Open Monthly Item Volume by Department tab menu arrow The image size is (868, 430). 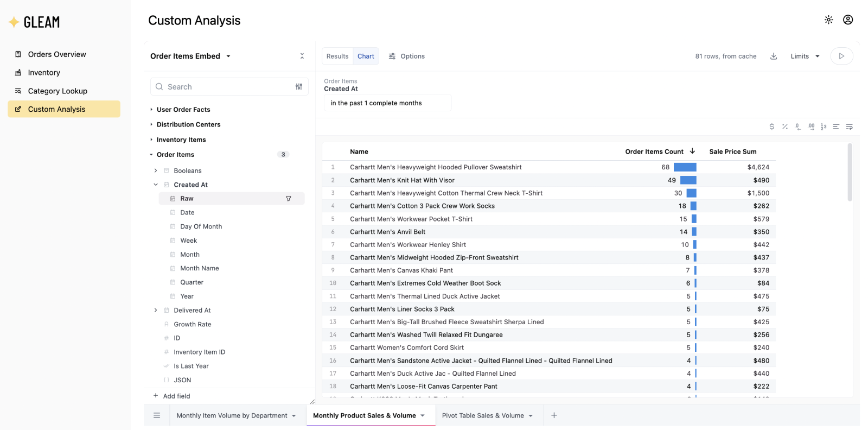point(294,416)
